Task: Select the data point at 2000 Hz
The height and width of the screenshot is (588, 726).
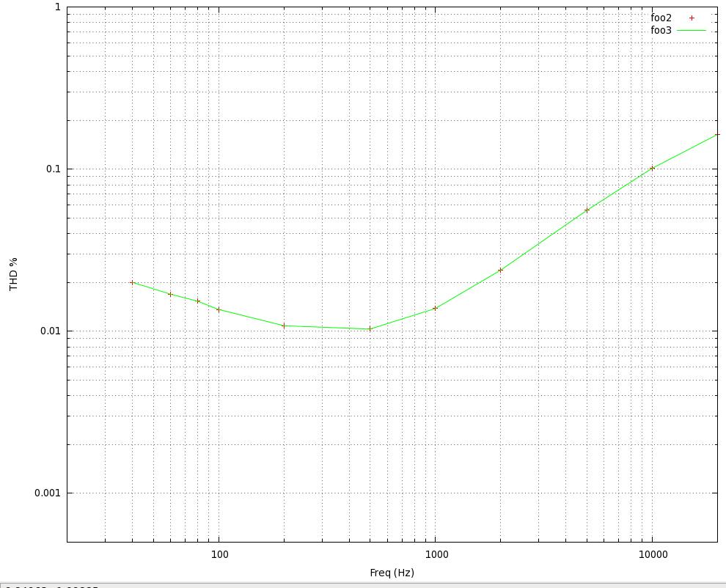Action: pos(501,270)
